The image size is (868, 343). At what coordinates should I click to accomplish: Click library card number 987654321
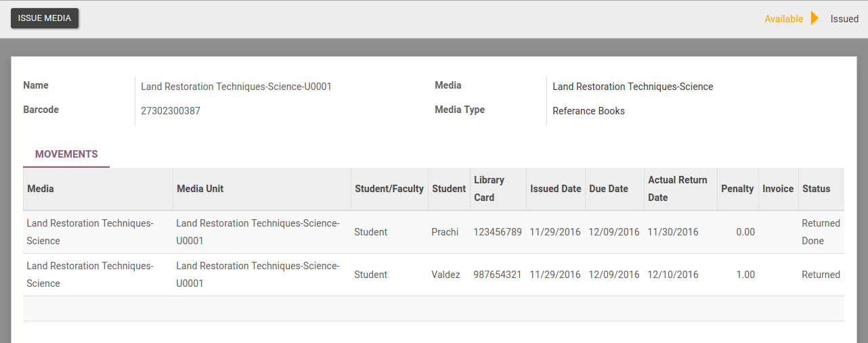[497, 275]
